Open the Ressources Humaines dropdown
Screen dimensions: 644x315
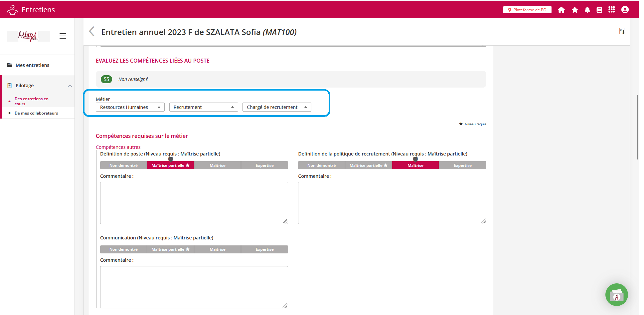(x=130, y=107)
